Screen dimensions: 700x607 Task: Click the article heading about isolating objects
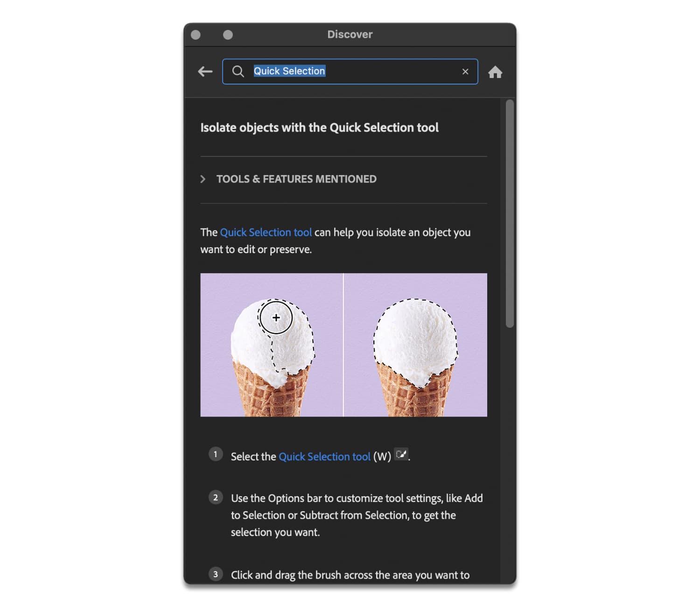tap(319, 127)
